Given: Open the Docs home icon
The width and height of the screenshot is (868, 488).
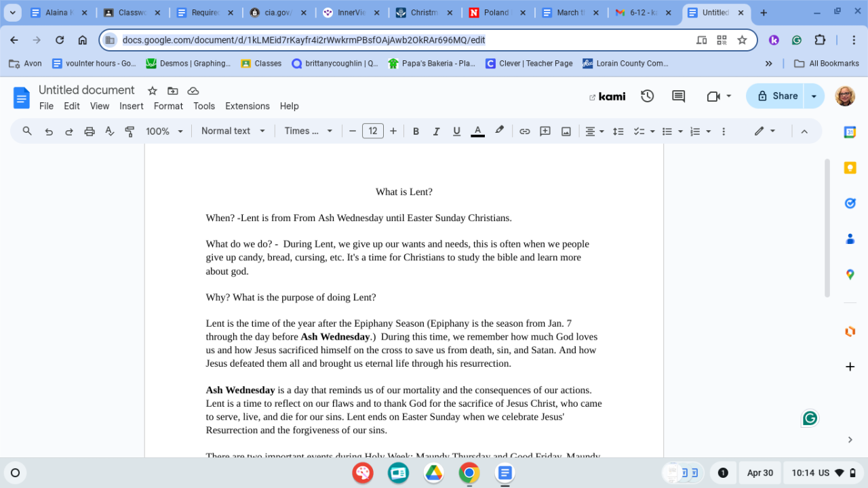Looking at the screenshot, I should tap(22, 98).
